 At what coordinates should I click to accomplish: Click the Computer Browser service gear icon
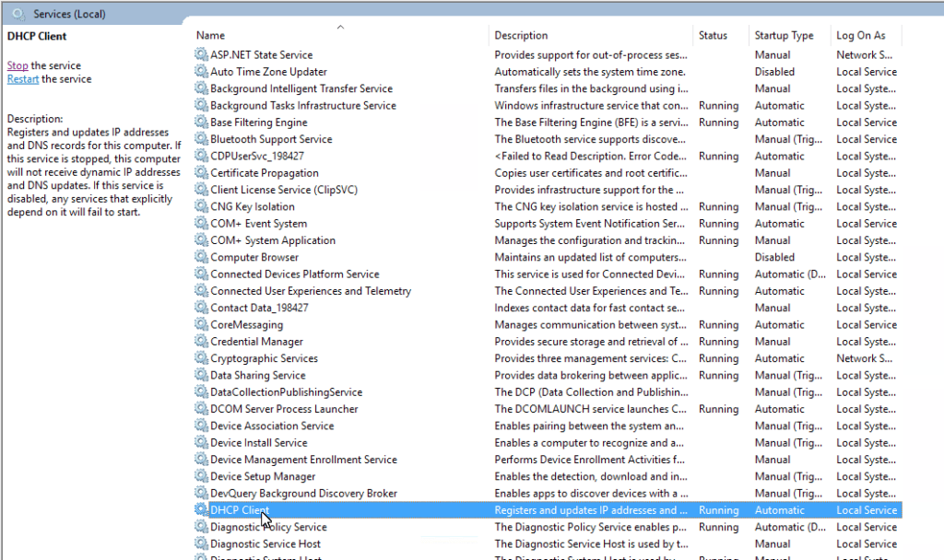click(201, 257)
